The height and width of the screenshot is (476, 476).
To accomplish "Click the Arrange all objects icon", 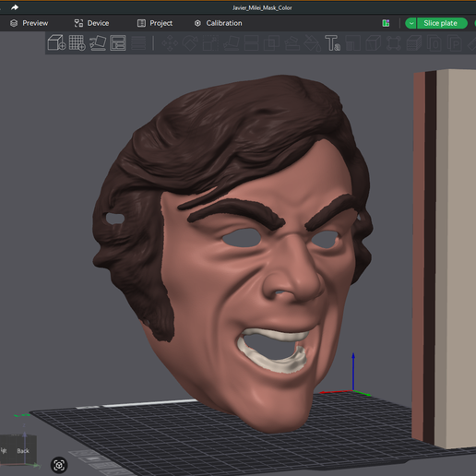I will point(118,42).
